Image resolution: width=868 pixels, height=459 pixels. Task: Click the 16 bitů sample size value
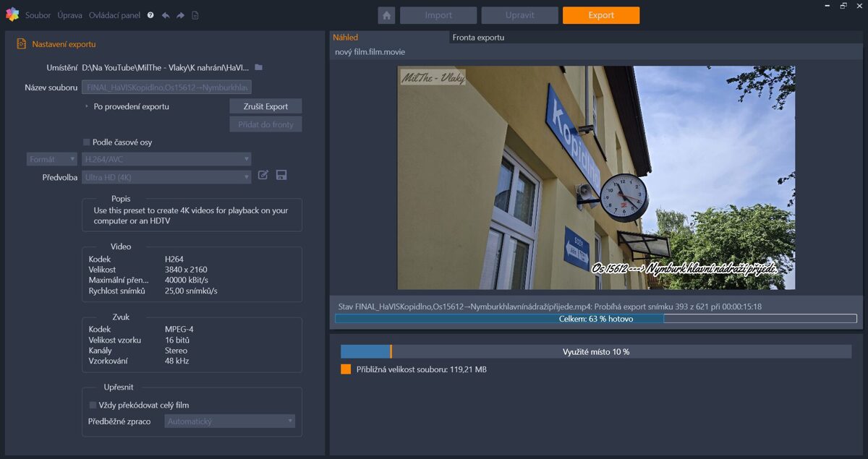click(177, 340)
